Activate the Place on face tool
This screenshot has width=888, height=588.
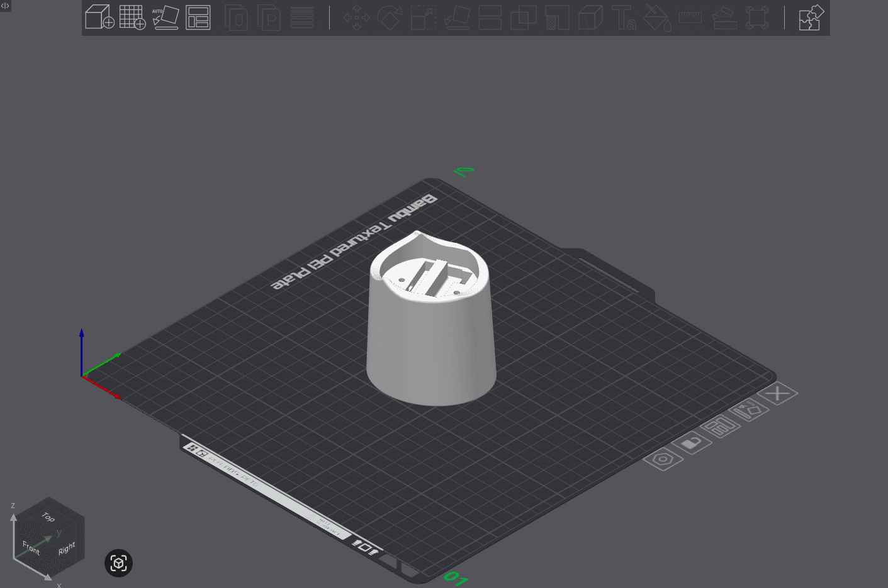pyautogui.click(x=456, y=17)
